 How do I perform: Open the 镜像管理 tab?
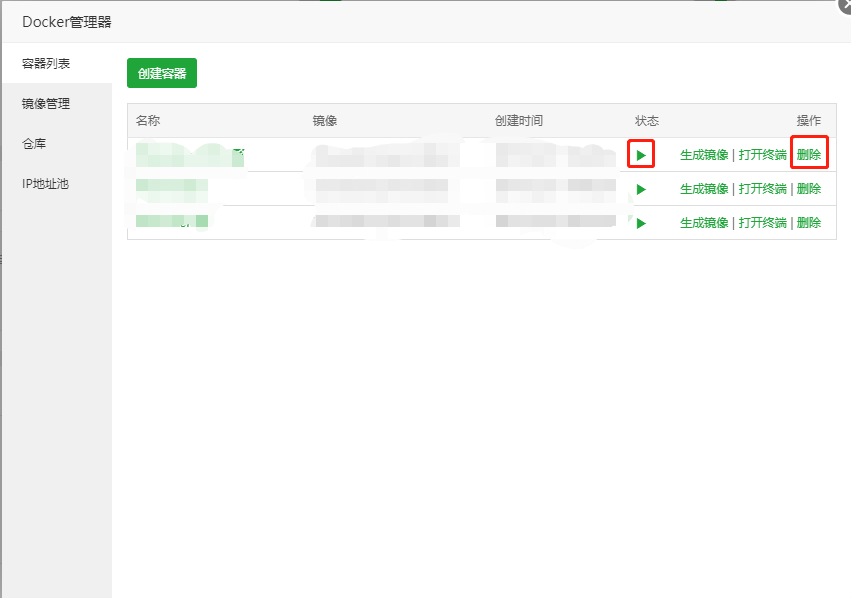[46, 104]
